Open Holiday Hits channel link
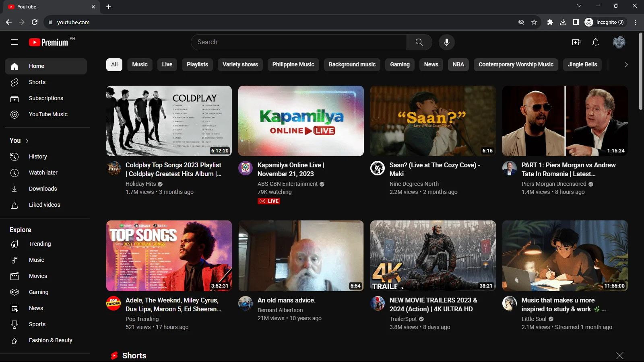The image size is (644, 362). tap(140, 184)
